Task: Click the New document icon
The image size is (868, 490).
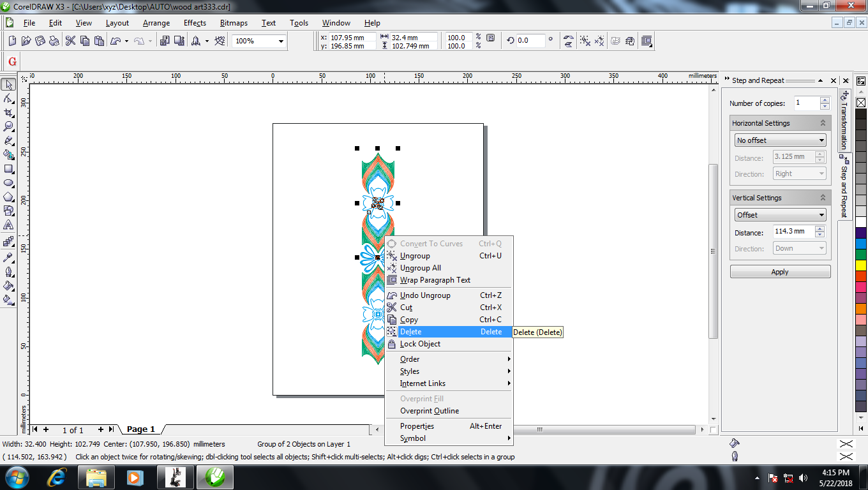Action: pyautogui.click(x=13, y=41)
